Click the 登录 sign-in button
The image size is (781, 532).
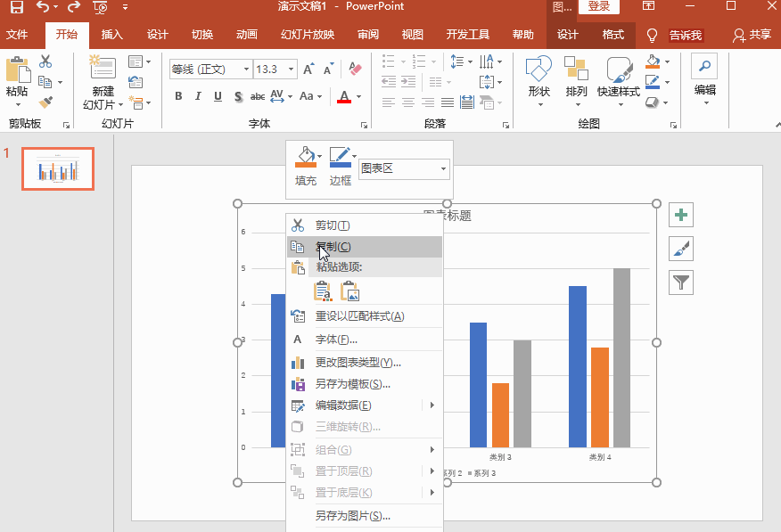[x=598, y=6]
